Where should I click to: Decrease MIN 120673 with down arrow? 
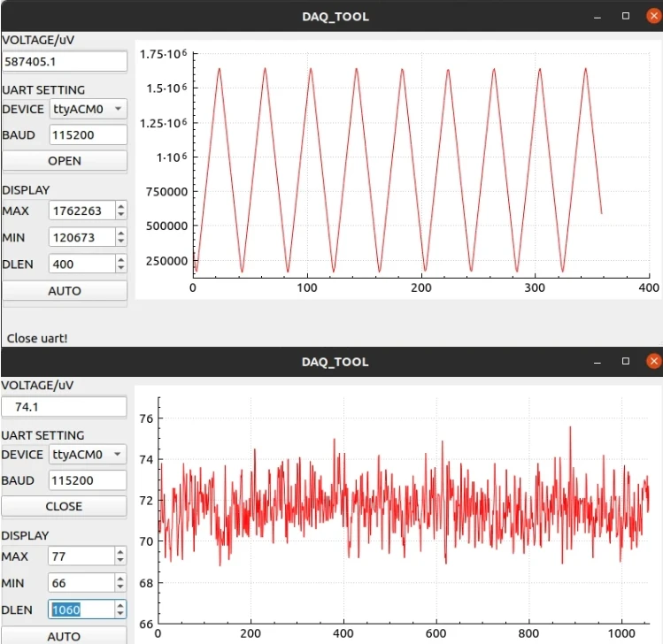click(121, 241)
